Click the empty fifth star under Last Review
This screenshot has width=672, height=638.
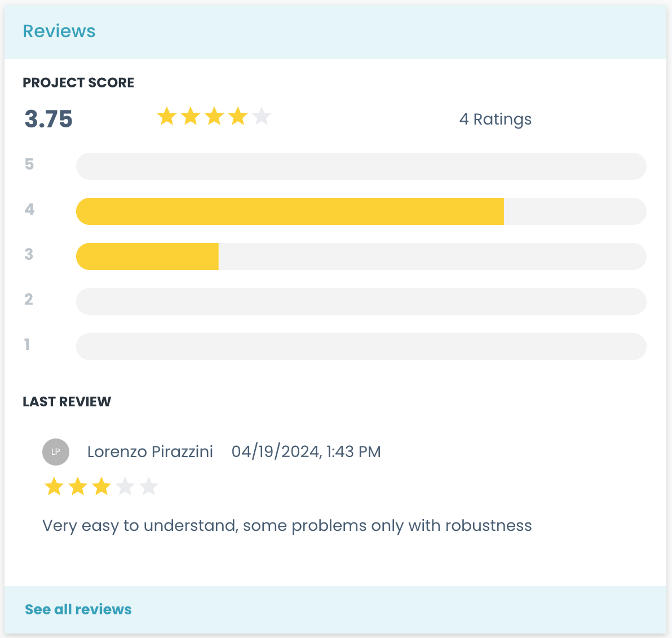click(x=148, y=486)
